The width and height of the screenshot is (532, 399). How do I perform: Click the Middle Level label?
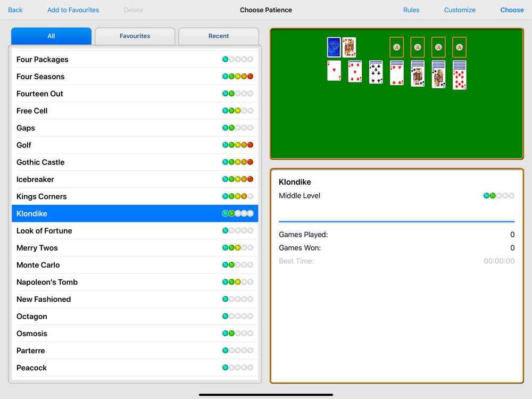click(x=300, y=195)
